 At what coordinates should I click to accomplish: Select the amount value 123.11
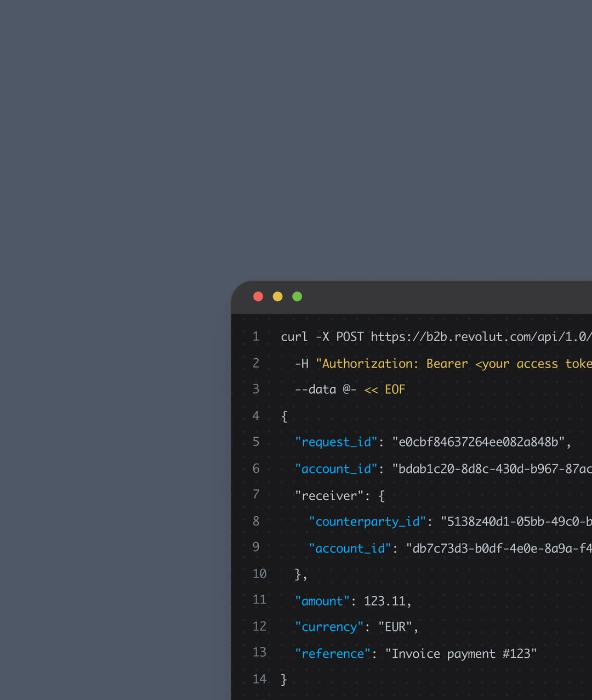click(384, 601)
